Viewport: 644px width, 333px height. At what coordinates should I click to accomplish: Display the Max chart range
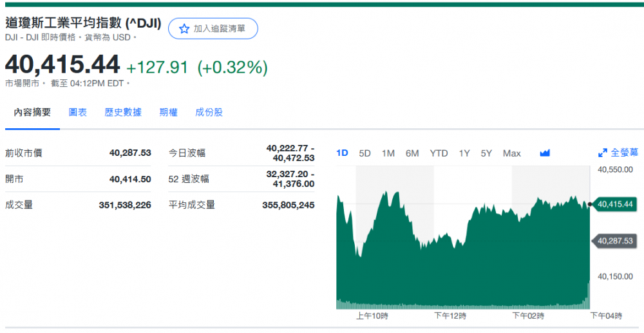[511, 153]
